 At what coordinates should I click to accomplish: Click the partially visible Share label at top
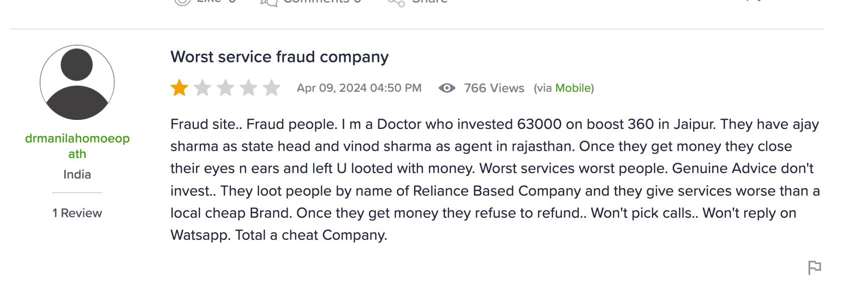point(429,2)
